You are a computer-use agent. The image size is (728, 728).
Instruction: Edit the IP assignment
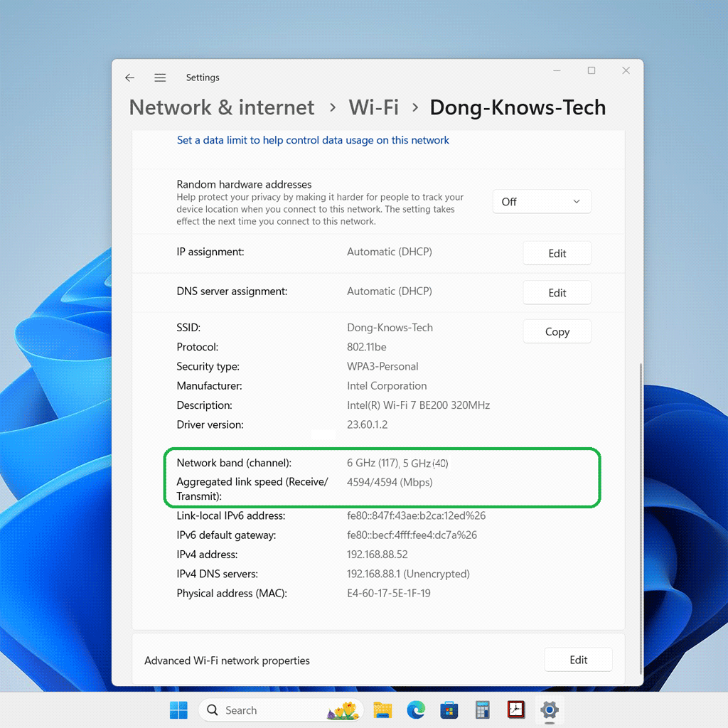tap(557, 253)
